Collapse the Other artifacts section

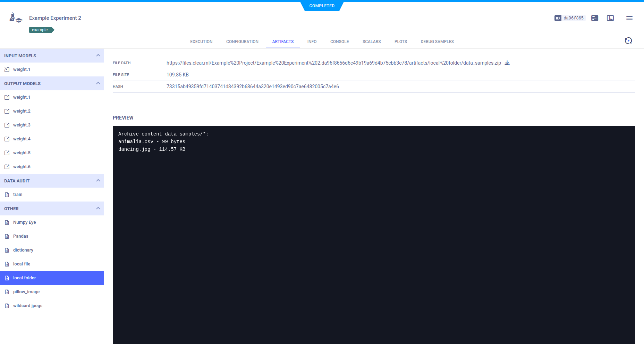[x=98, y=208]
